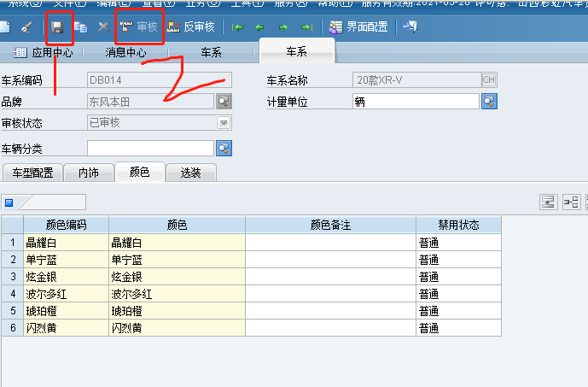Click the brush icon in toolbar

26,27
